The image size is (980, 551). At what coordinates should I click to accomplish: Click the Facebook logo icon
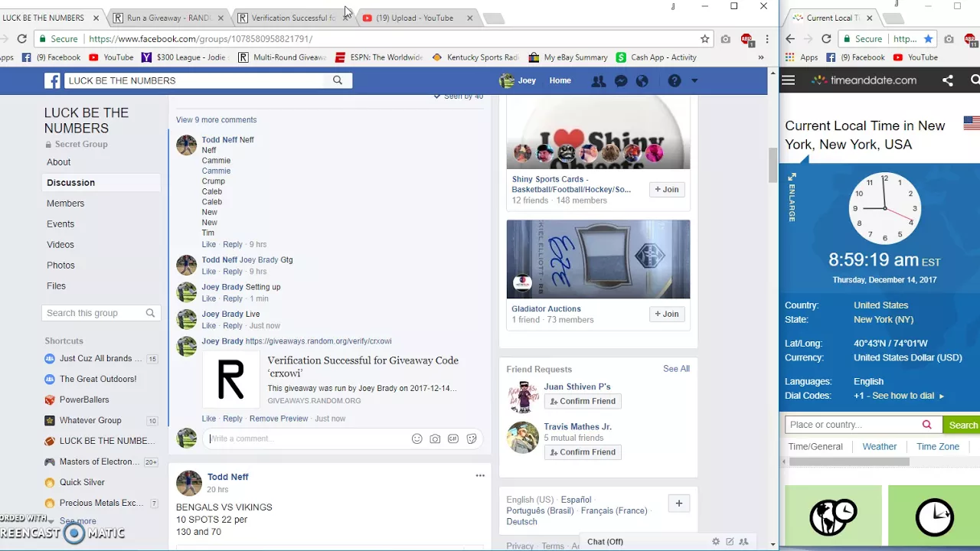pyautogui.click(x=52, y=80)
